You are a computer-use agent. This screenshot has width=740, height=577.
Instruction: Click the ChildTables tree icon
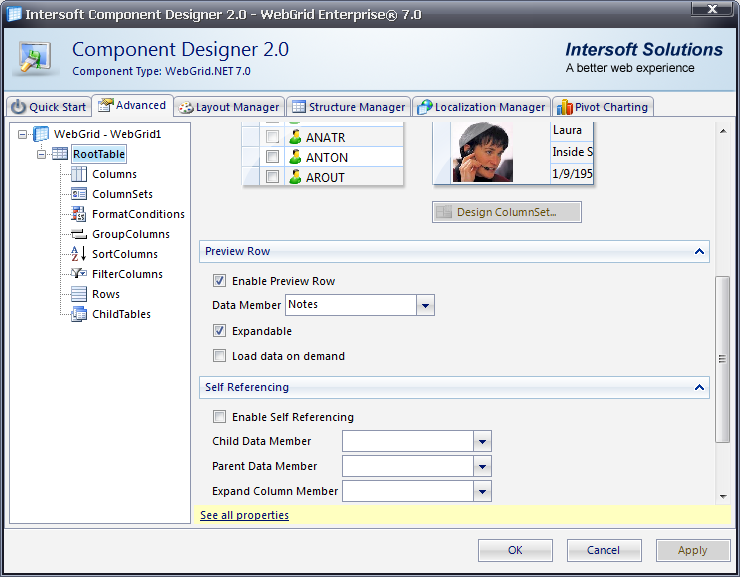point(79,314)
